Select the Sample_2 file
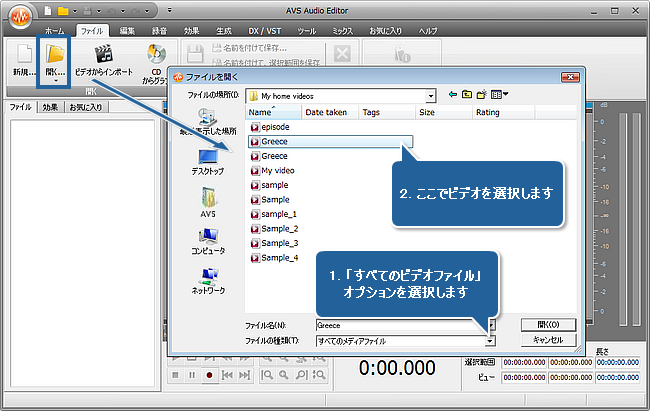Image resolution: width=650 pixels, height=411 pixels. point(274,229)
